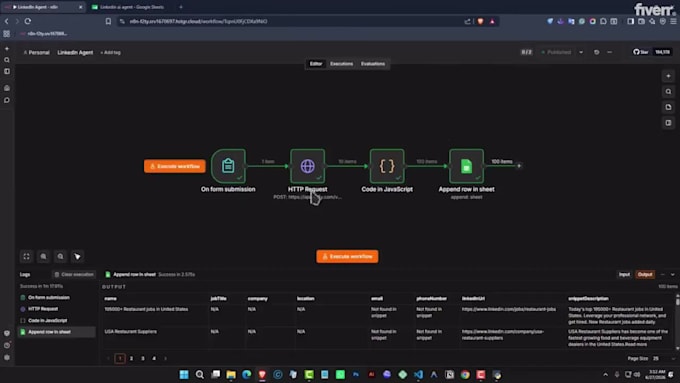Bookmark this page with the bookmark icon
This screenshot has width=680, height=383.
point(108,21)
